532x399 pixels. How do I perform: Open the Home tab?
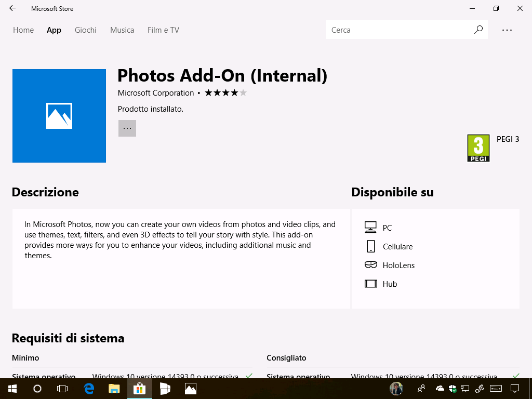[x=23, y=30]
